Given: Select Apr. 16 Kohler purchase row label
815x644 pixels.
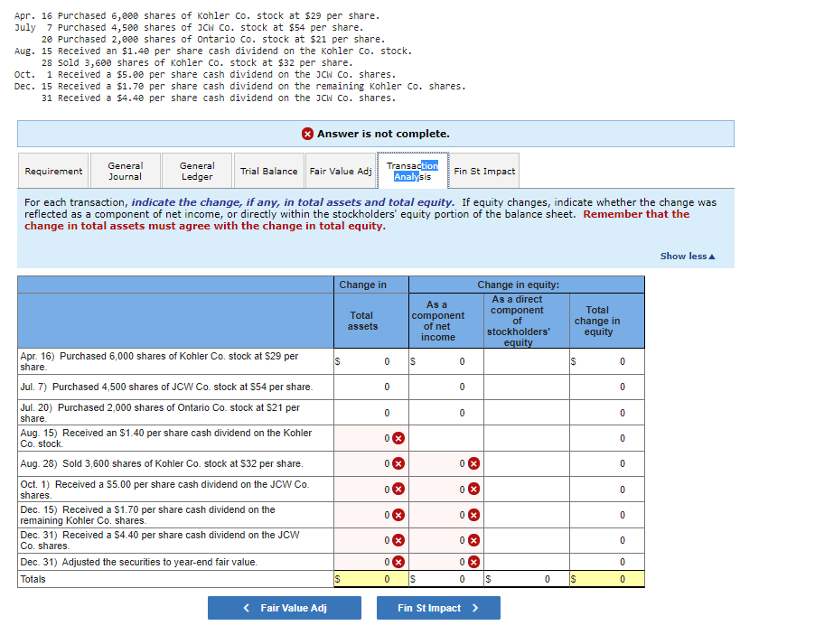Looking at the screenshot, I should [175, 361].
